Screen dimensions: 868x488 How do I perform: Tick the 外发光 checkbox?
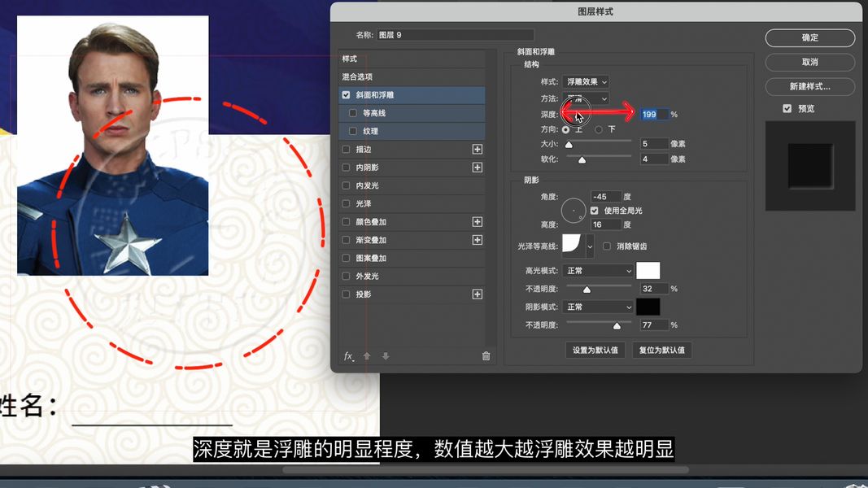(x=346, y=276)
